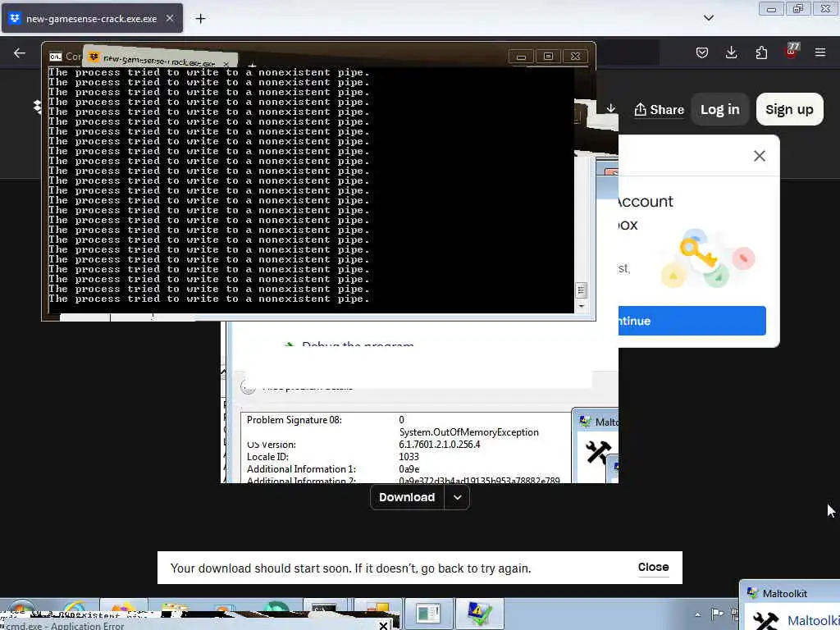Open the taskbar window with checklist icon

click(x=428, y=614)
